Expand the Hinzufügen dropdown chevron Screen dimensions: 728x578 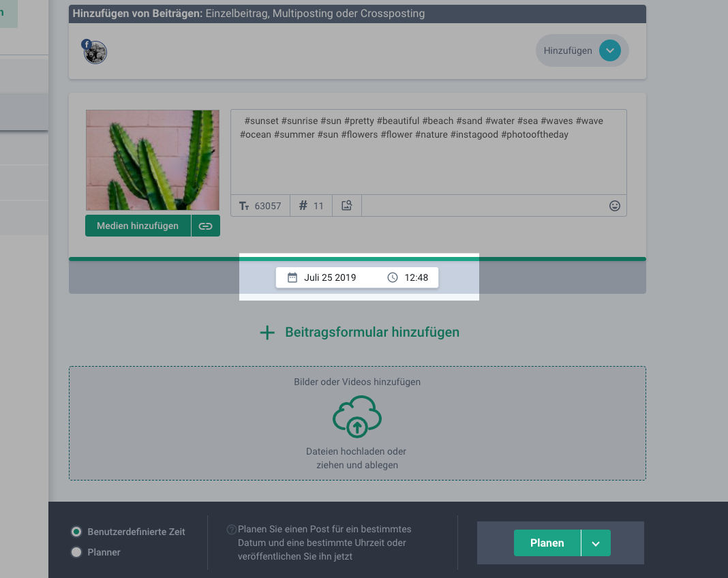tap(609, 50)
